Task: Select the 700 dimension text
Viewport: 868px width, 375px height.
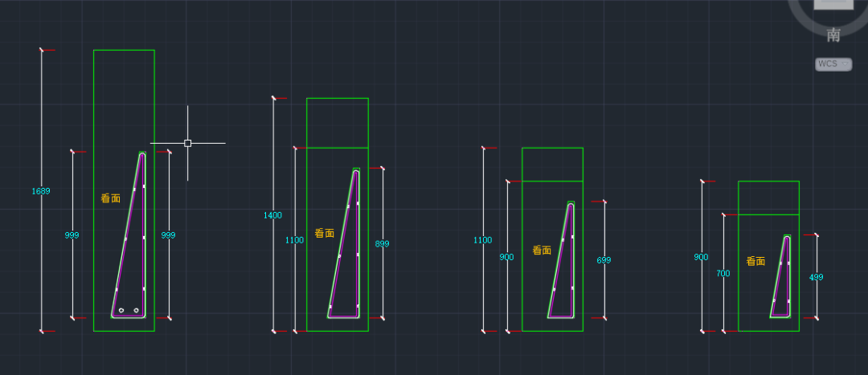Action: pyautogui.click(x=723, y=273)
